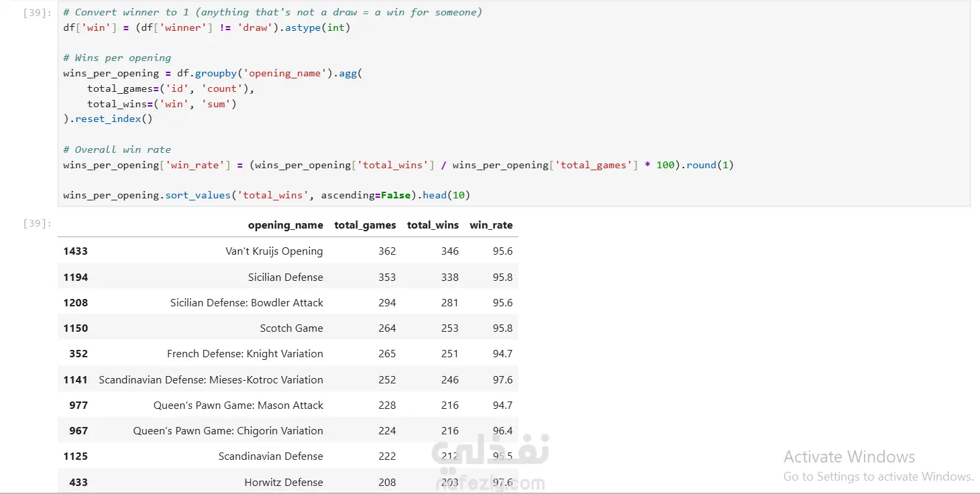Viewport: 980px width, 494px height.
Task: Click the French Defense: Knight Variation cell
Action: point(245,354)
